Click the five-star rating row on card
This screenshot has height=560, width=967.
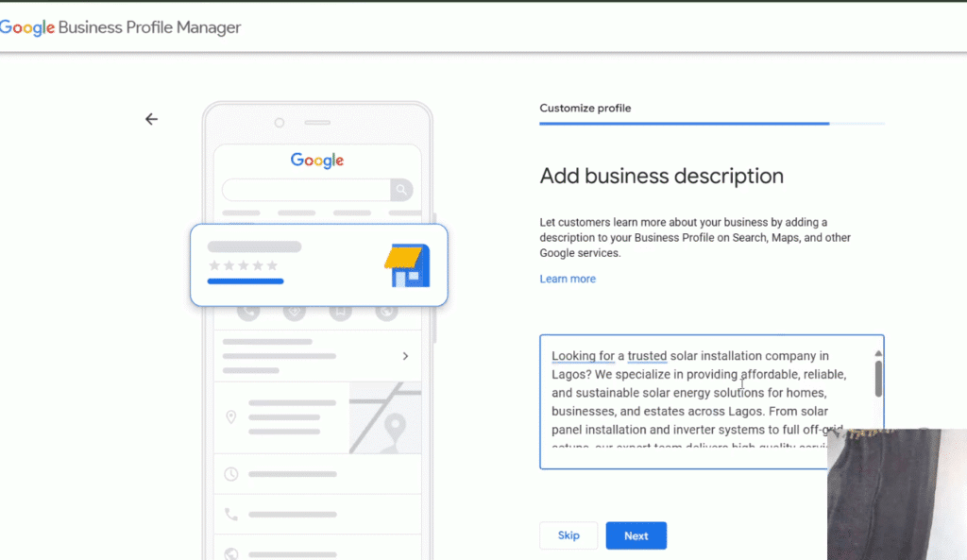tap(244, 265)
